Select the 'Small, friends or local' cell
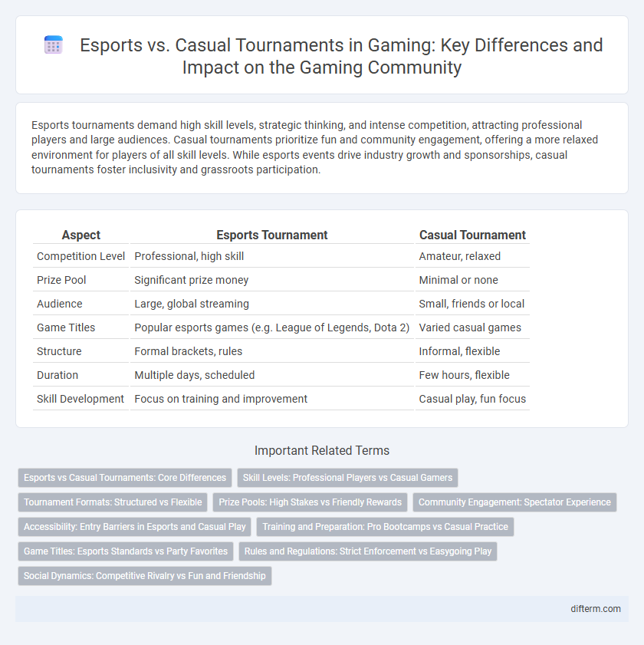This screenshot has height=645, width=644. (472, 304)
